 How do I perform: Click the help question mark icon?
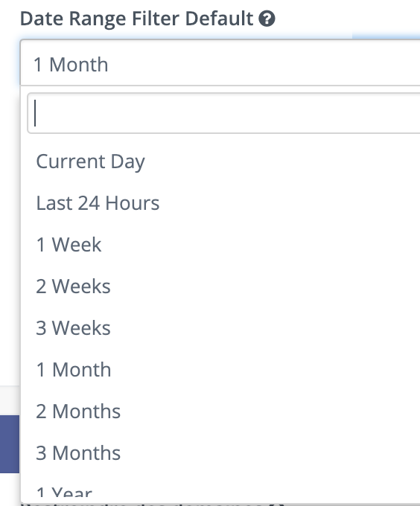(x=267, y=19)
